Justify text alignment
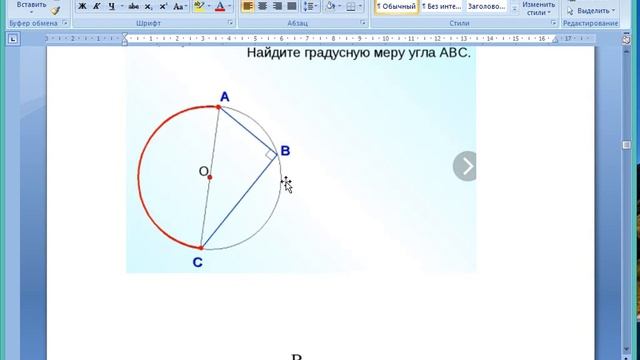The image size is (640, 360). 292,6
